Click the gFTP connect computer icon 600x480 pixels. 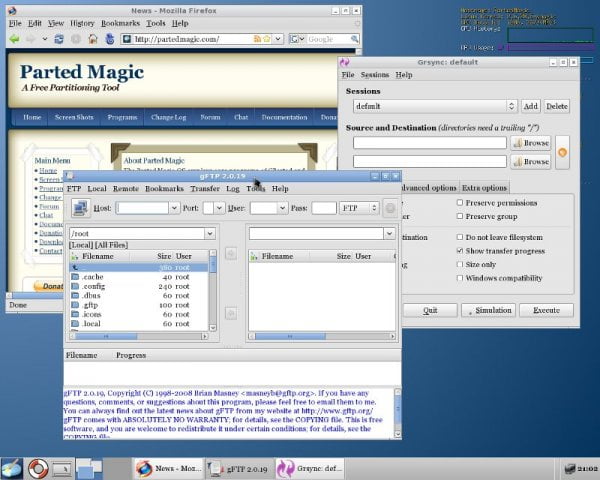tap(81, 208)
